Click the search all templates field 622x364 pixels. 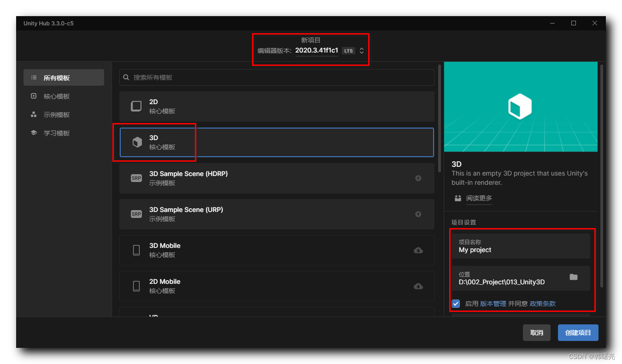[x=277, y=77]
